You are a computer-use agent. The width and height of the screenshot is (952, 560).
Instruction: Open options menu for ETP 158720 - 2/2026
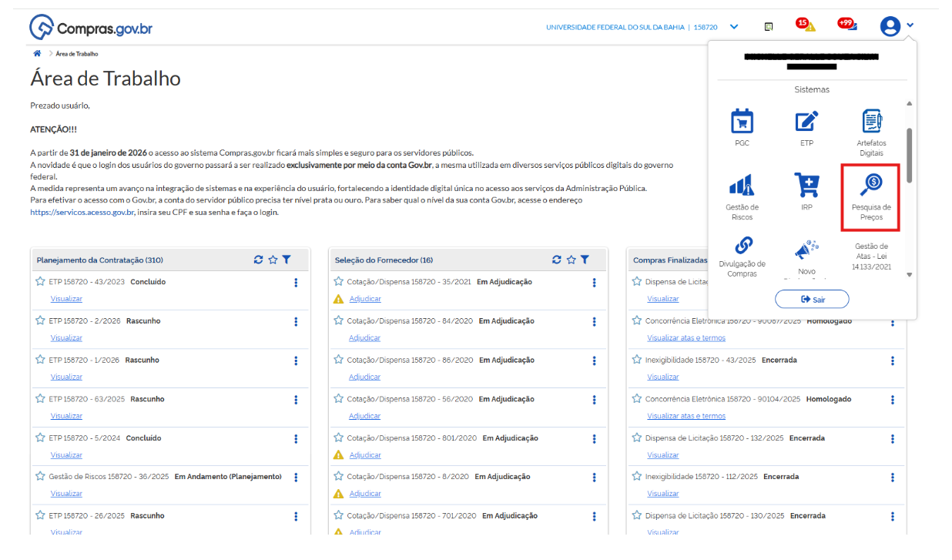coord(296,321)
